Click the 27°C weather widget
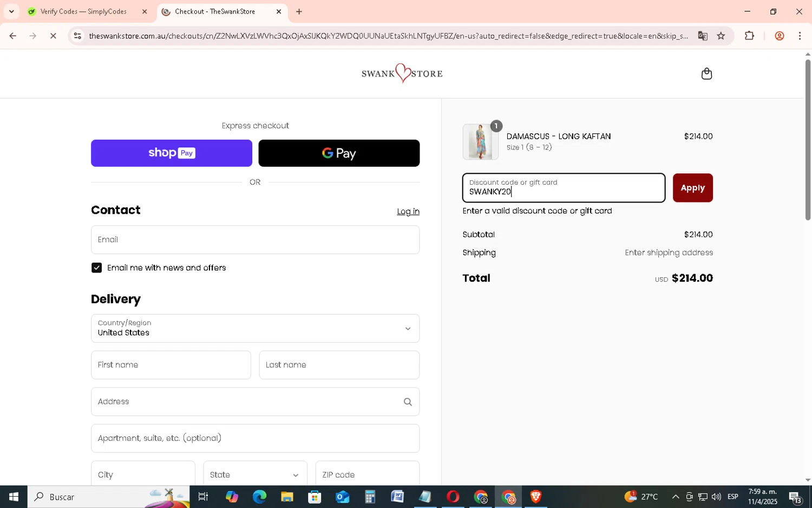 [x=641, y=497]
